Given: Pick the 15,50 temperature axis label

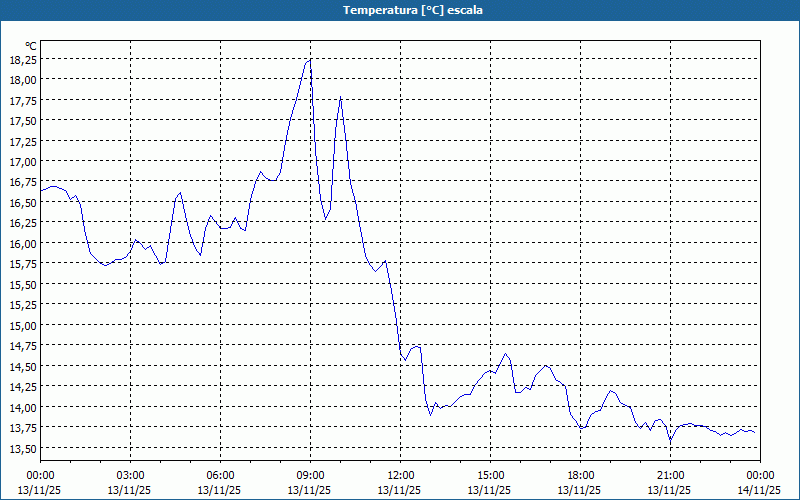Looking at the screenshot, I should pyautogui.click(x=22, y=285).
